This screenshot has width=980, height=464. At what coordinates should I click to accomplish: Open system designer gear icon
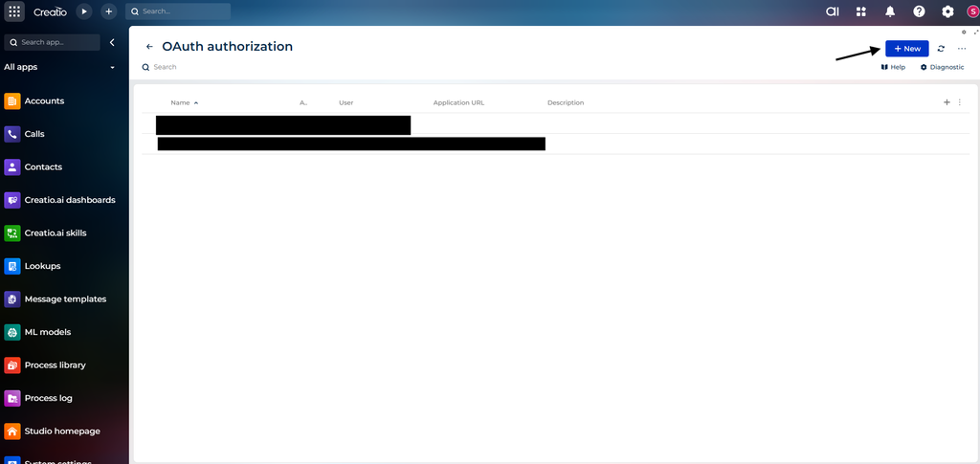(947, 11)
